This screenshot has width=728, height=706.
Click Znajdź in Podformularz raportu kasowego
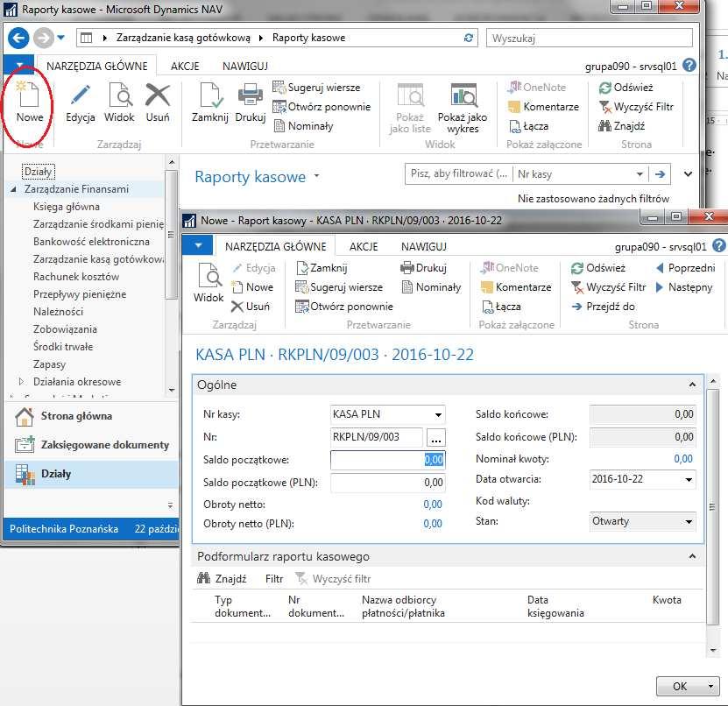[x=222, y=578]
